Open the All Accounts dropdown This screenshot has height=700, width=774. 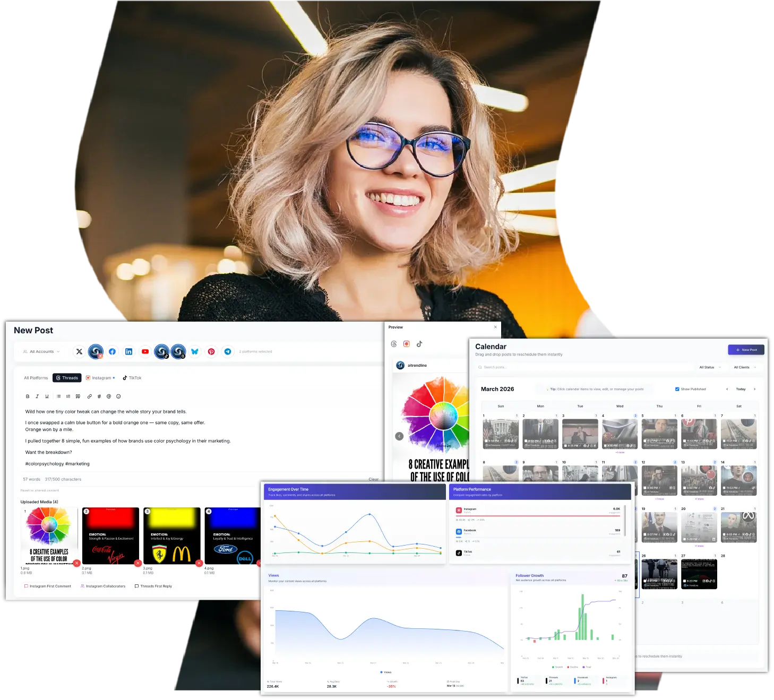click(41, 351)
